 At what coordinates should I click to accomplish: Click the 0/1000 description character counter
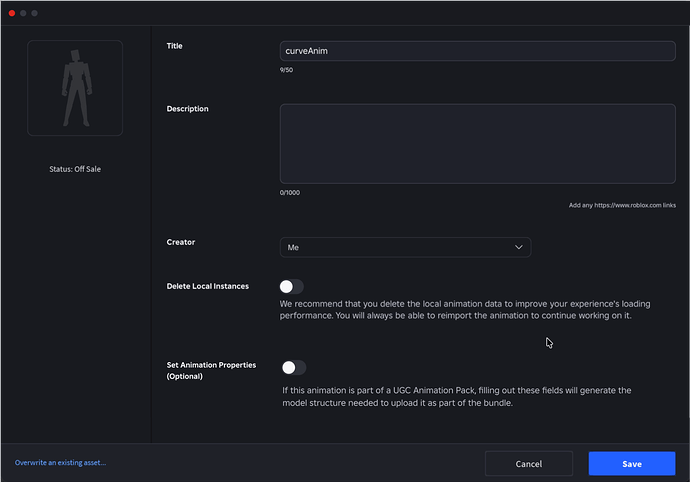pos(290,192)
